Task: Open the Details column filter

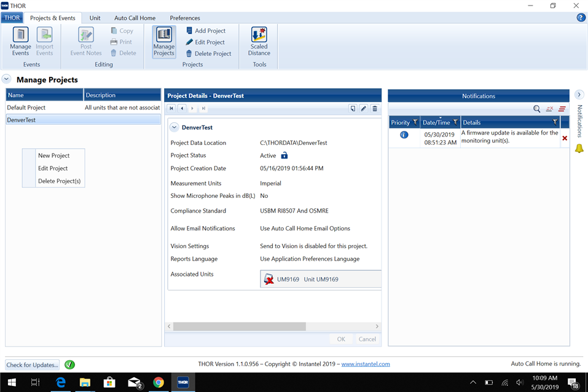Action: pyautogui.click(x=555, y=122)
